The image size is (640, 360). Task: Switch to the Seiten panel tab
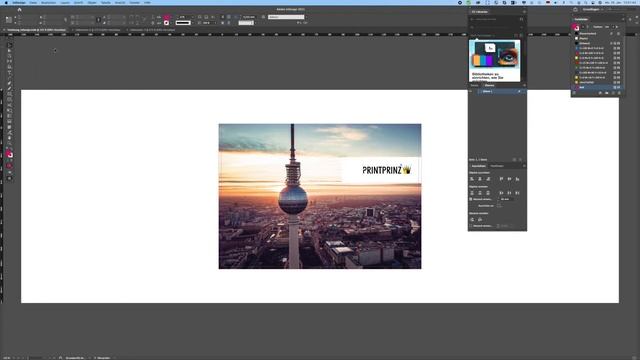pos(475,85)
